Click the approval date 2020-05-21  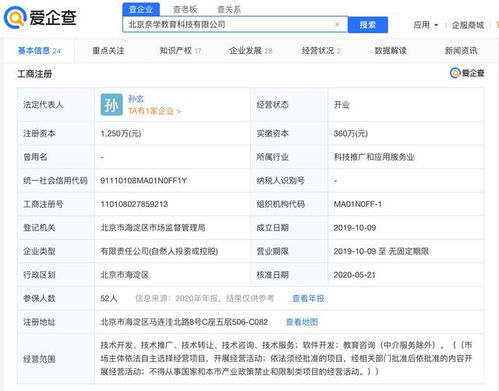[354, 275]
